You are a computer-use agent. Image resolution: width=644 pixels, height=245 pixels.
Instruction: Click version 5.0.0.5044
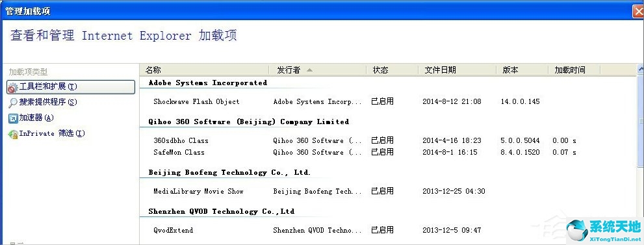520,140
